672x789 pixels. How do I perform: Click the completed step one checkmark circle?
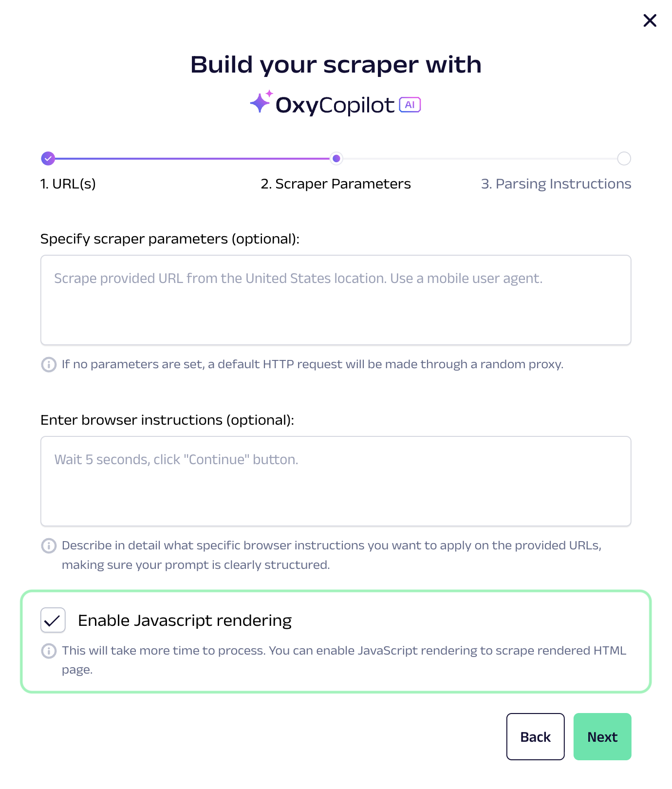click(x=48, y=158)
